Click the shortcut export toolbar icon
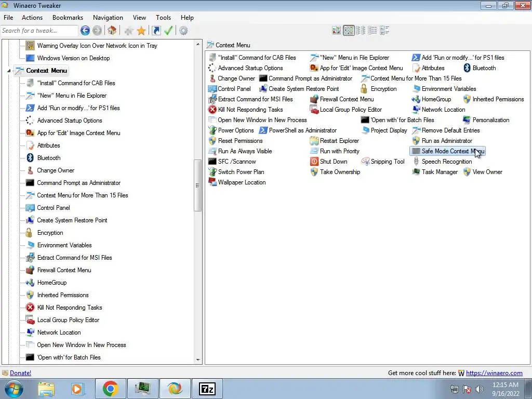The width and height of the screenshot is (532, 399). [x=156, y=31]
